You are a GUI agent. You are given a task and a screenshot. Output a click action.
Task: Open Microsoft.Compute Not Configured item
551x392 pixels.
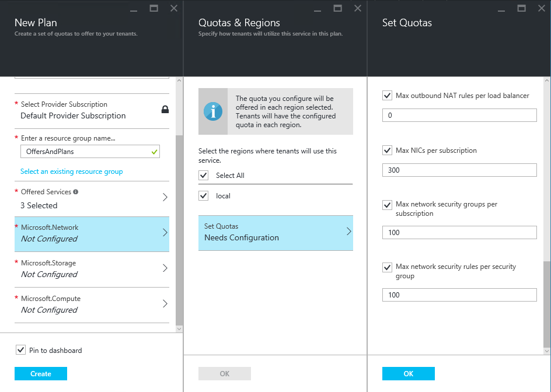pos(92,305)
